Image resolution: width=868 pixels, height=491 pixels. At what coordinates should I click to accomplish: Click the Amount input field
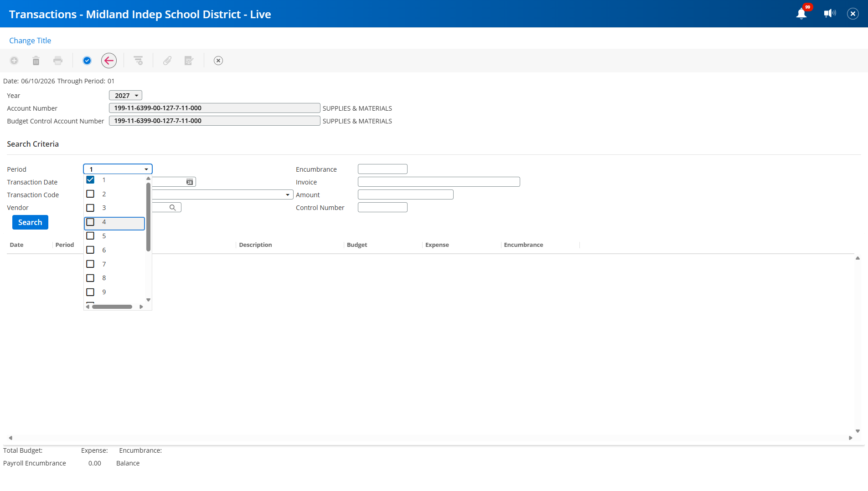pos(405,194)
